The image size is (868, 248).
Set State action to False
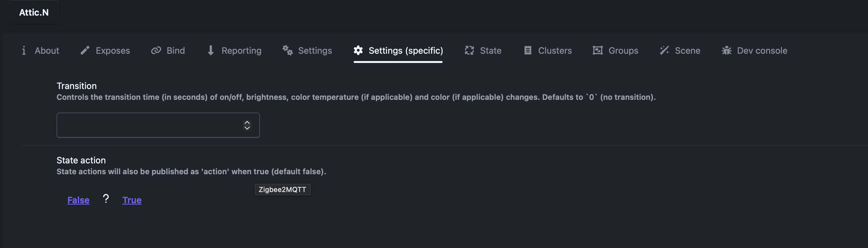click(x=78, y=200)
